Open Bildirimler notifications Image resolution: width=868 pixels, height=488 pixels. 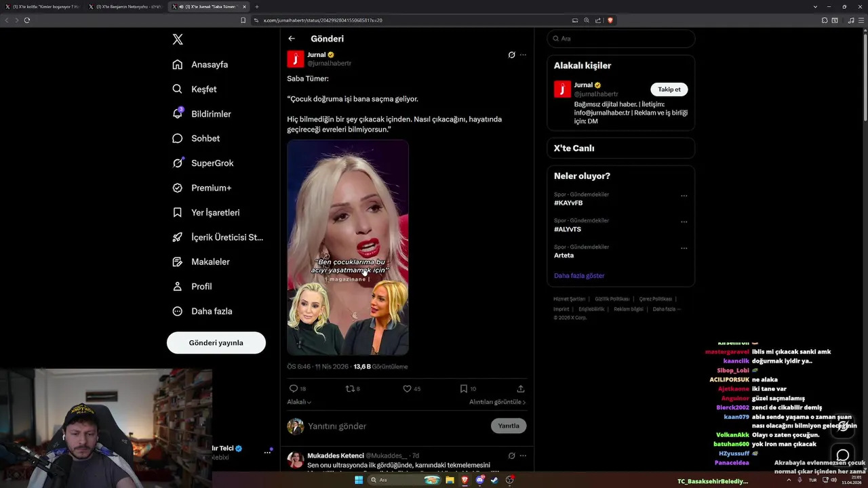tap(201, 114)
